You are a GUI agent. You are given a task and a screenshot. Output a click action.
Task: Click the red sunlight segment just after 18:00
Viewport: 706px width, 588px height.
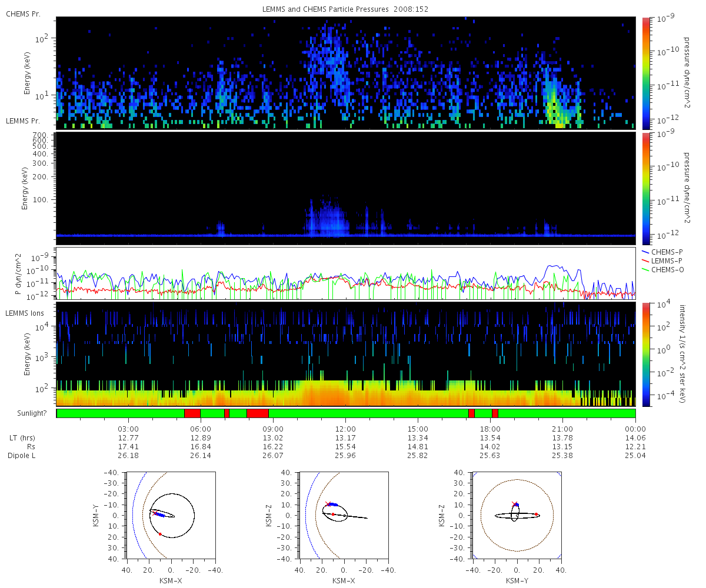click(x=495, y=413)
